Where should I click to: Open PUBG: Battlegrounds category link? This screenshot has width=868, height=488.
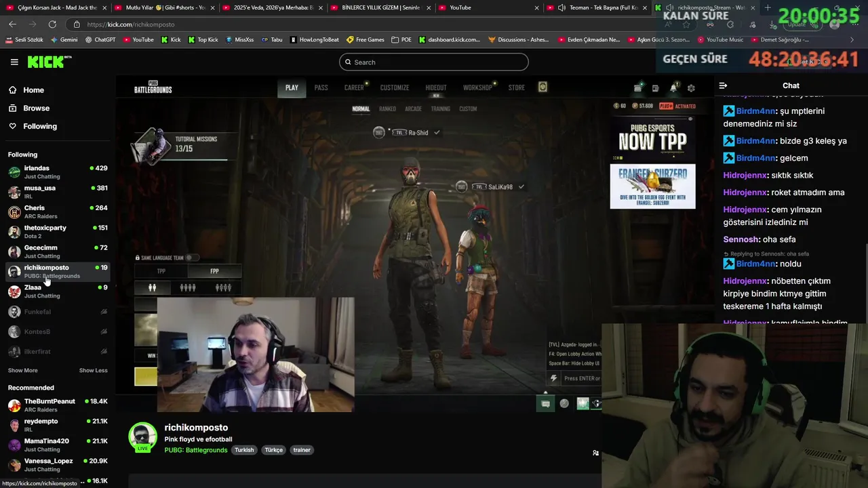[196, 450]
